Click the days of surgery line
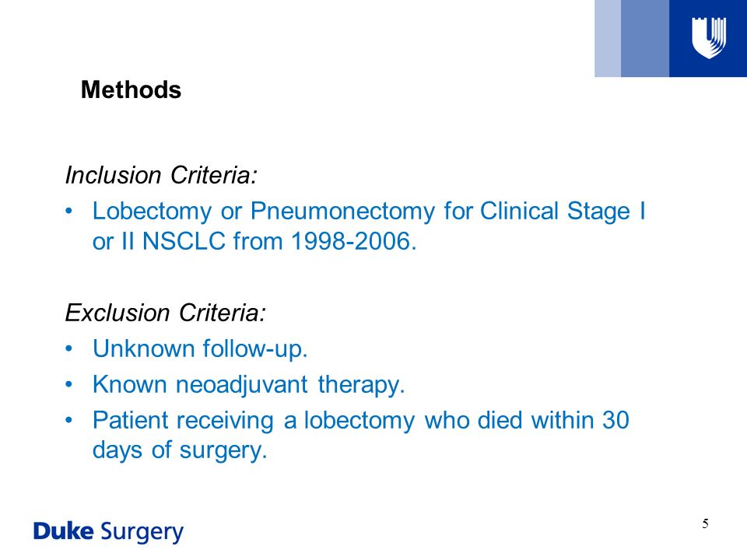The height and width of the screenshot is (560, 747). (x=180, y=450)
